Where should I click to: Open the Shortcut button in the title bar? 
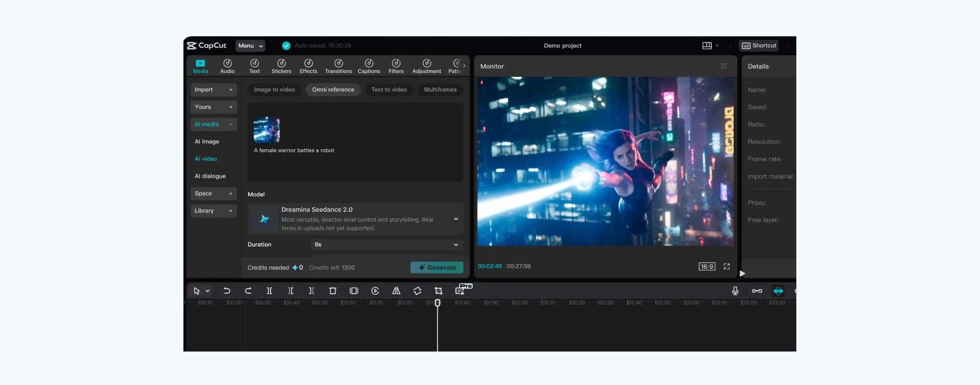coord(759,45)
